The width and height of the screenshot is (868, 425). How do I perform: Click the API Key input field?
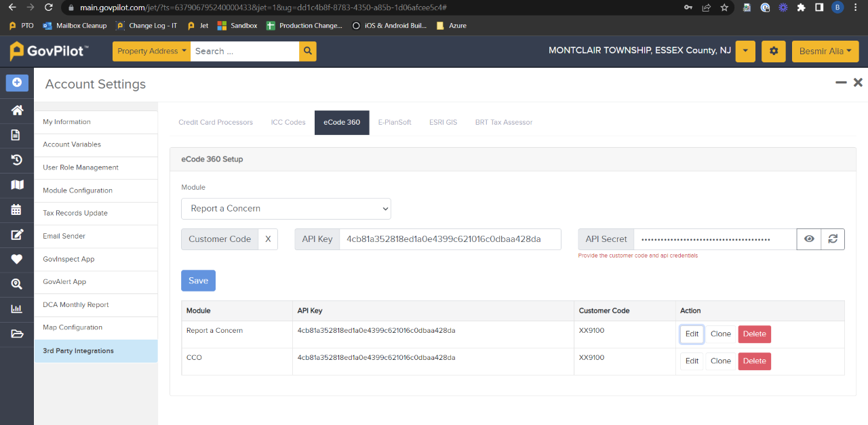point(450,239)
